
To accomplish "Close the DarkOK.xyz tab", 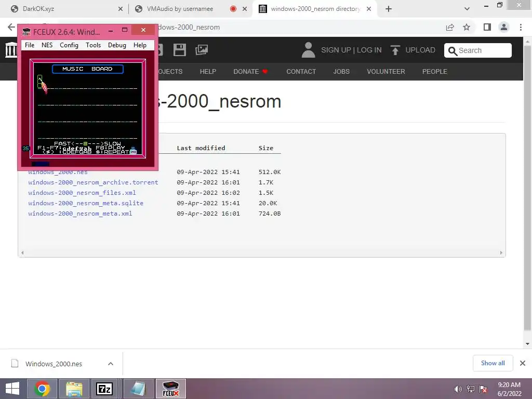I will 121,9.
